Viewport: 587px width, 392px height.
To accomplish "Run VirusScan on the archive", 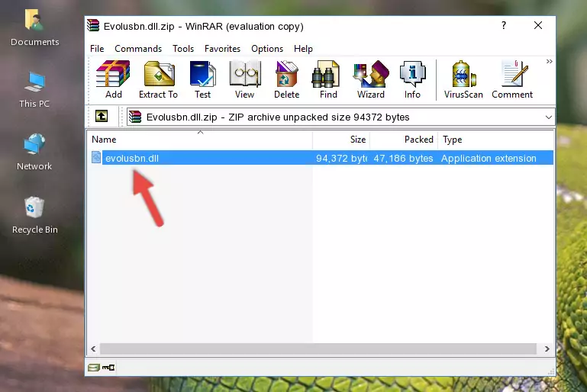I will [x=463, y=79].
